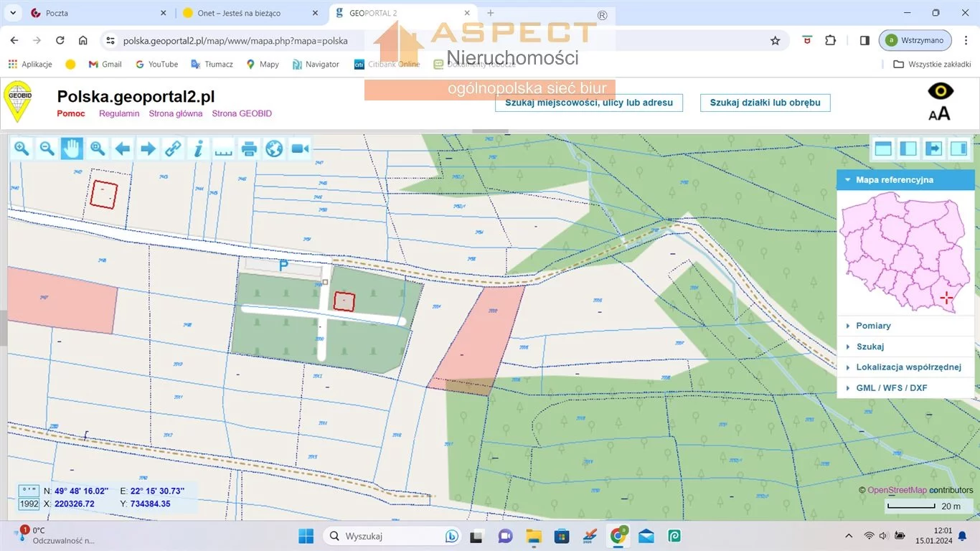Viewport: 980px width, 551px height.
Task: Open the Wstrzymano profile button
Action: 915,40
